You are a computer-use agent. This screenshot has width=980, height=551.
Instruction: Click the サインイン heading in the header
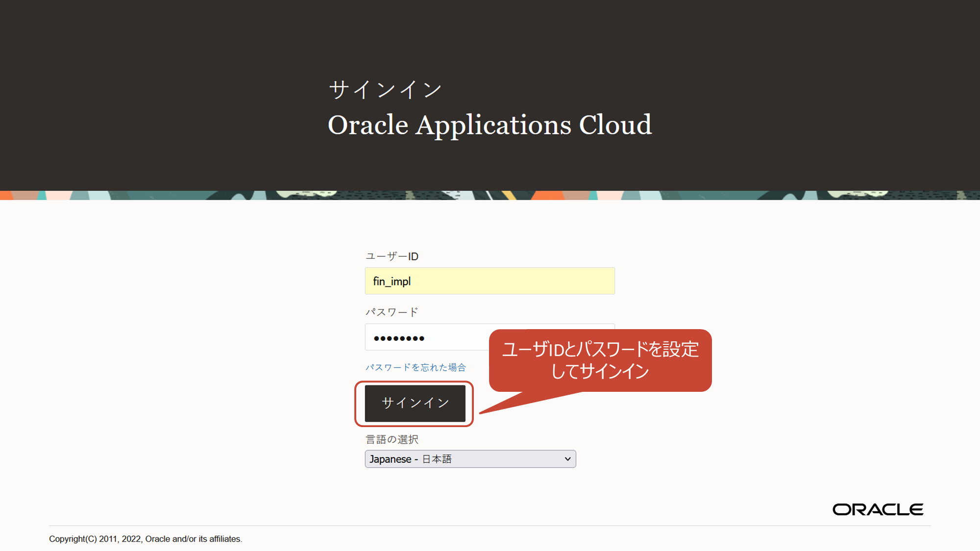[x=385, y=90]
